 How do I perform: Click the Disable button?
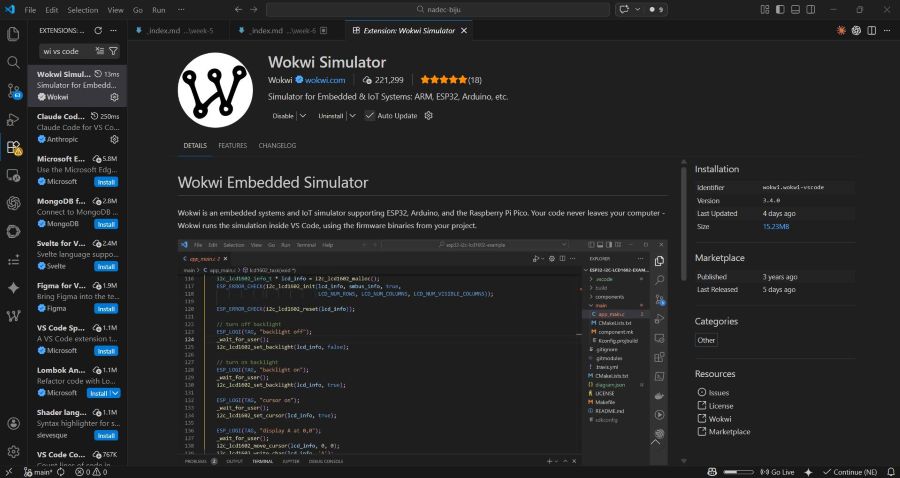[x=283, y=116]
